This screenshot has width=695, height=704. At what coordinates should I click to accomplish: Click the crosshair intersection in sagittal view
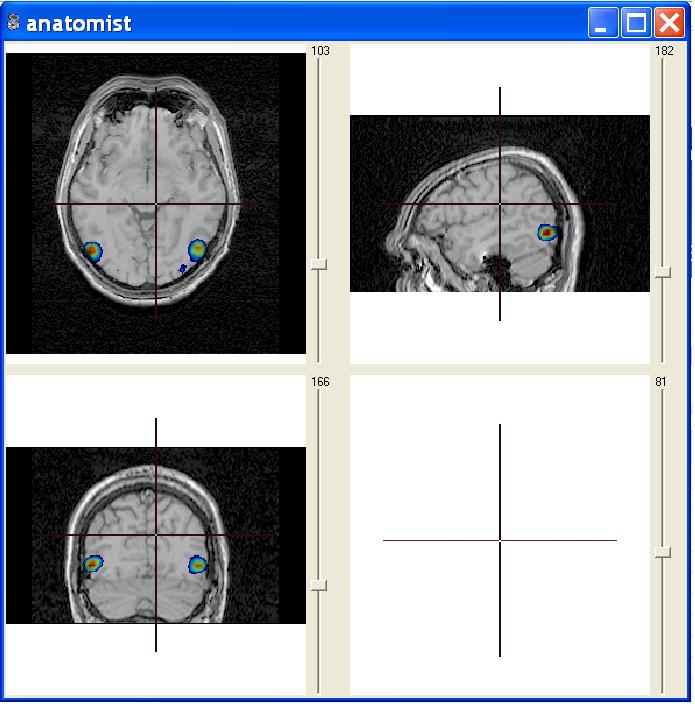[x=500, y=204]
